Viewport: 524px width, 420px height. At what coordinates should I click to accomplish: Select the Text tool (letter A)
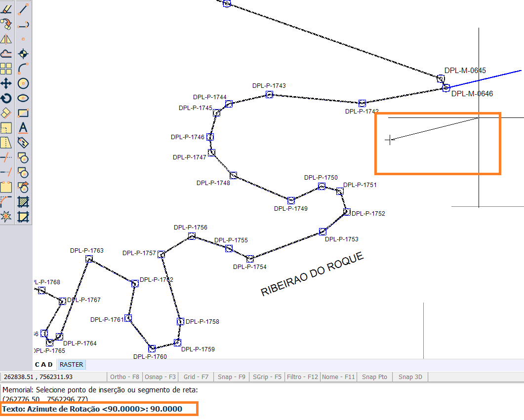23,128
